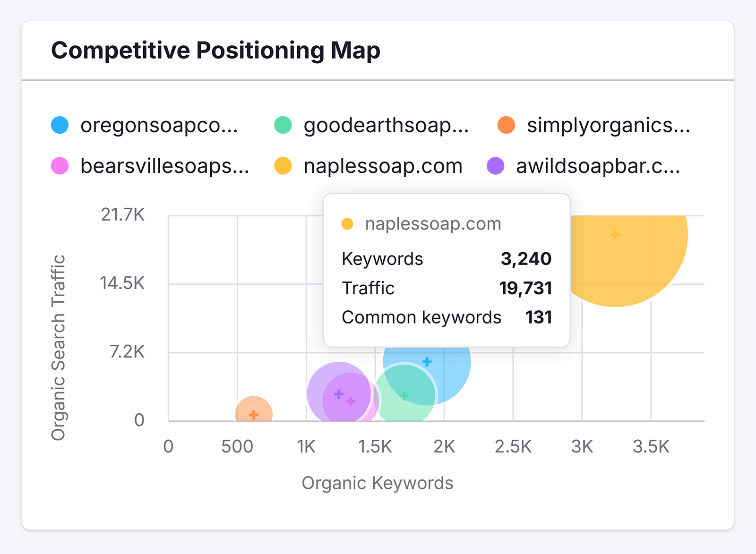756x554 pixels.
Task: Click the Organic Keywords axis label
Action: tap(378, 483)
